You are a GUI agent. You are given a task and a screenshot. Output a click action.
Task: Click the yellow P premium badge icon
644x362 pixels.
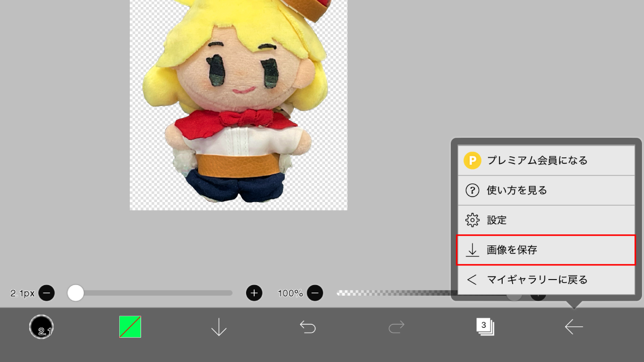(472, 161)
